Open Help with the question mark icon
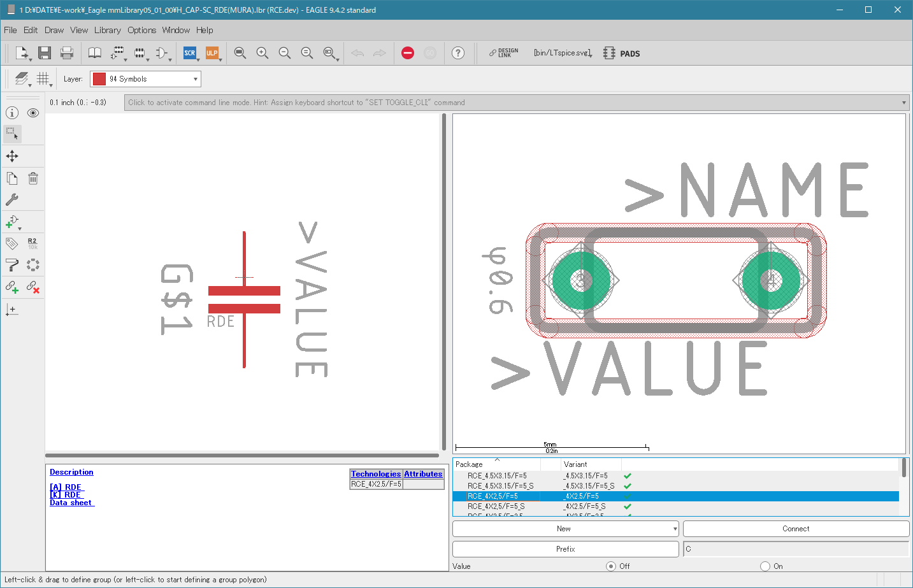 (458, 53)
